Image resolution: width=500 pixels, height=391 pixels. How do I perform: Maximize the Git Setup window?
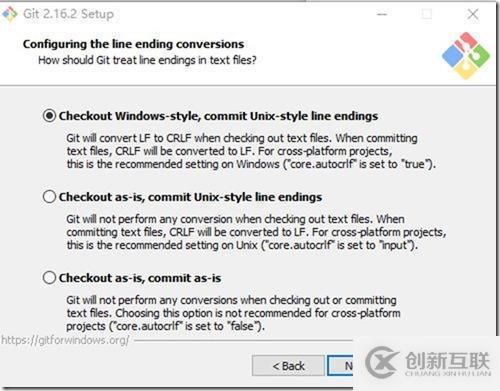(x=427, y=14)
